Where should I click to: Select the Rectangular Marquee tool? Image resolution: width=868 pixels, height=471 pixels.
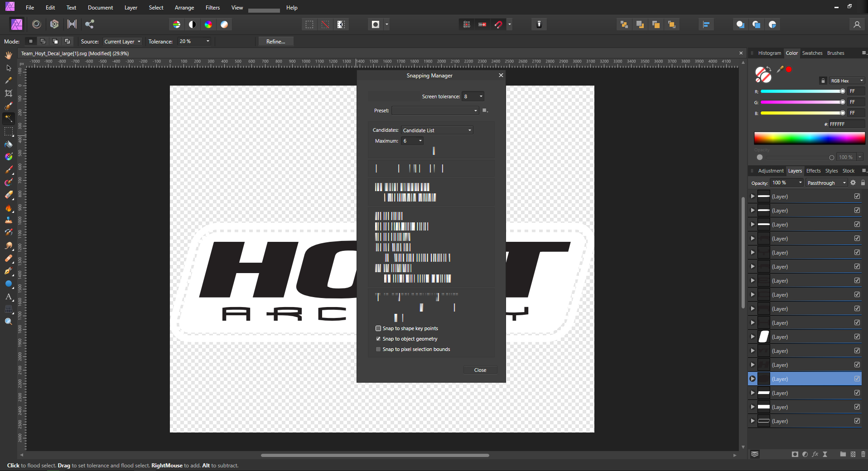click(9, 132)
